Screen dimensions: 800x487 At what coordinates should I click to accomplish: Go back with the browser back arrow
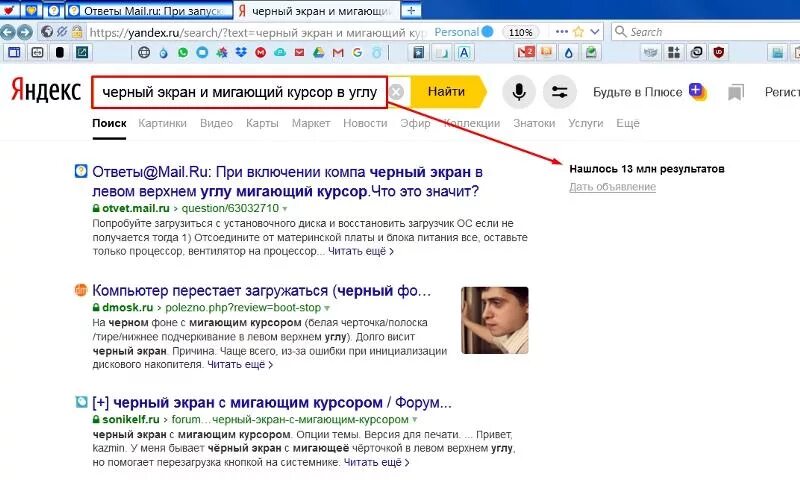7,32
